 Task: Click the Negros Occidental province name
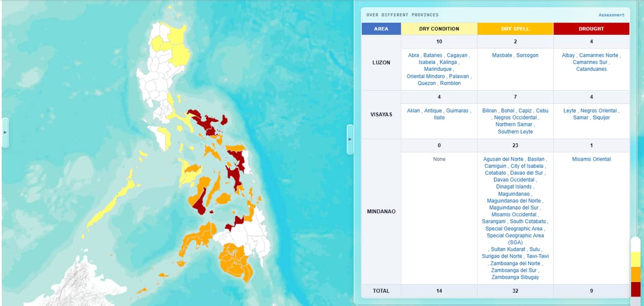click(x=515, y=117)
